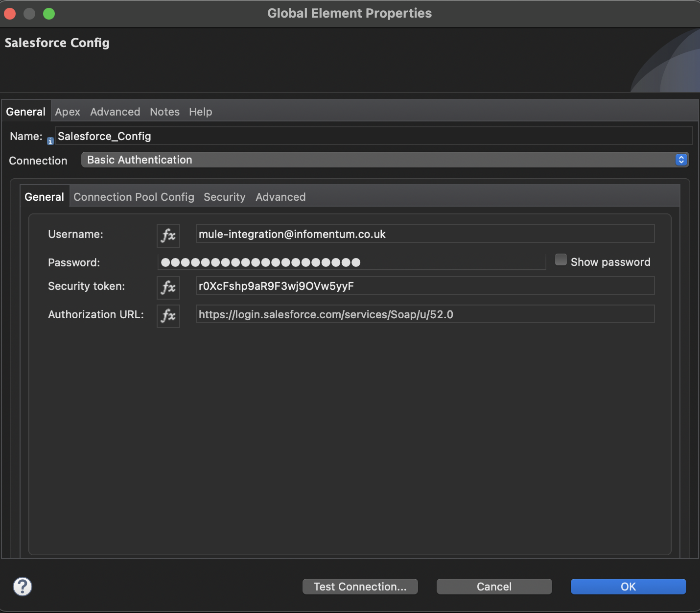Click the info icon beside Name field
This screenshot has width=700, height=613.
50,141
